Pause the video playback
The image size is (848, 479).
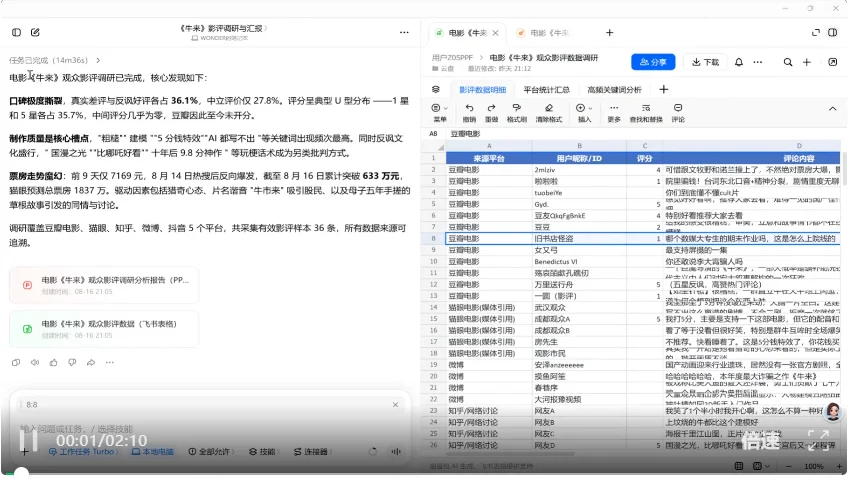(29, 440)
